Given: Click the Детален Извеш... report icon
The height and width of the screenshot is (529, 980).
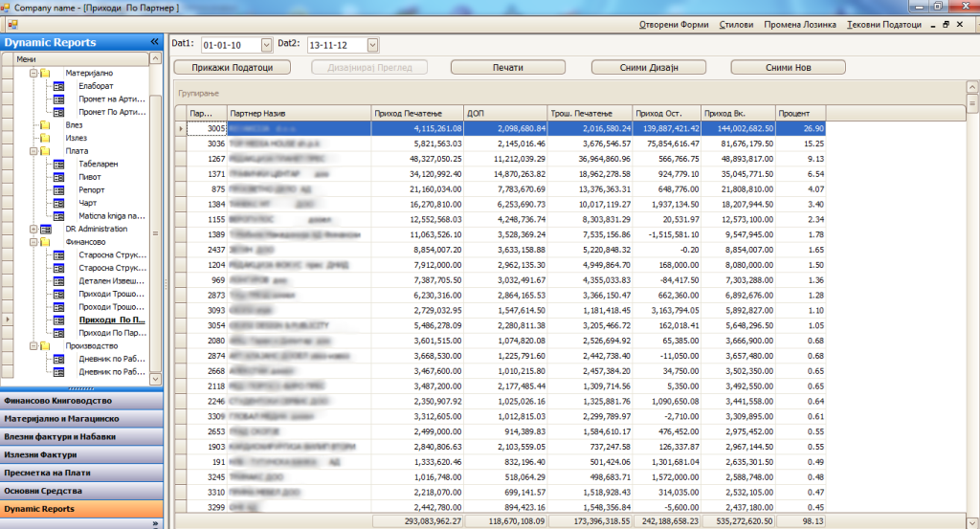Looking at the screenshot, I should pyautogui.click(x=58, y=281).
